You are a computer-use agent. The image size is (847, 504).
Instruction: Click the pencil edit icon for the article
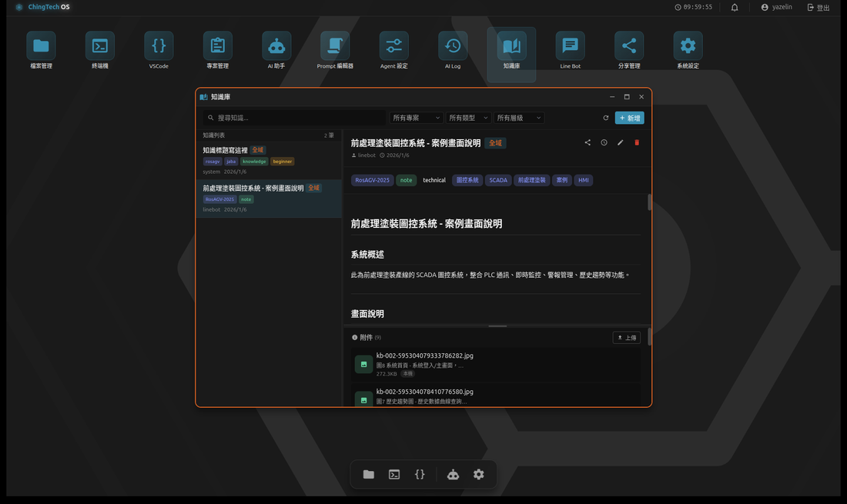pyautogui.click(x=620, y=142)
